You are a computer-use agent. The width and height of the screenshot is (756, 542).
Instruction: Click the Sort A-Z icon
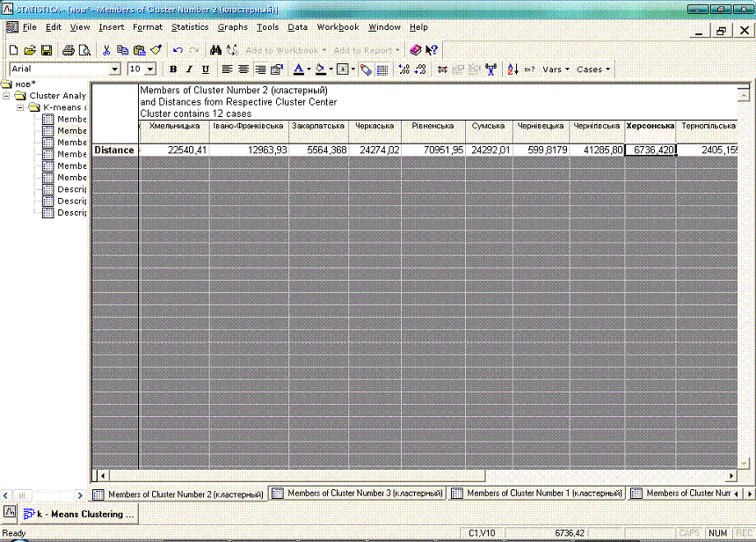513,70
